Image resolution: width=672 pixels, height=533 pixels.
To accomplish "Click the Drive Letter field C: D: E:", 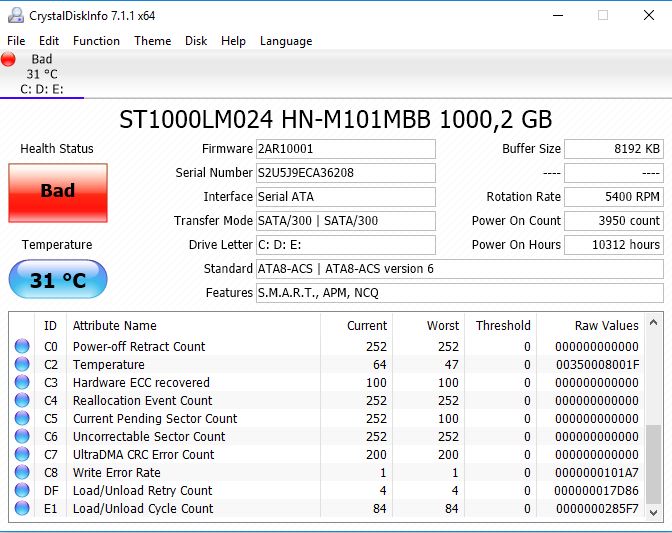I will [346, 245].
